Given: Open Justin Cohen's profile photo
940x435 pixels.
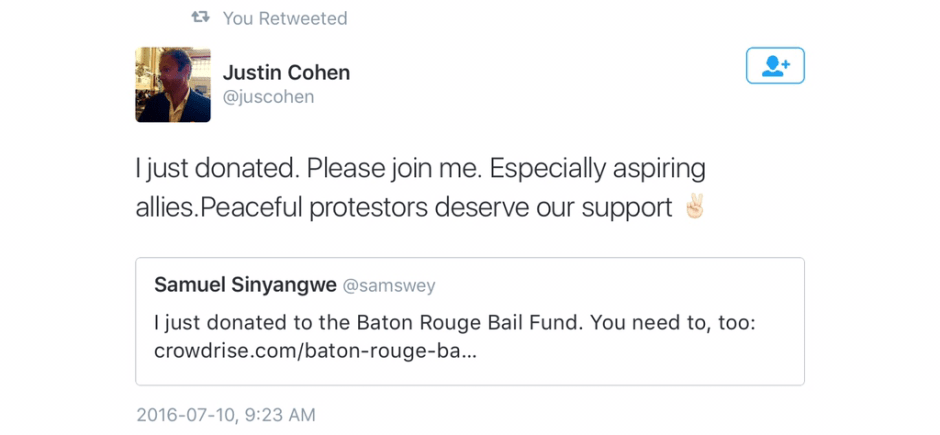Looking at the screenshot, I should 173,85.
